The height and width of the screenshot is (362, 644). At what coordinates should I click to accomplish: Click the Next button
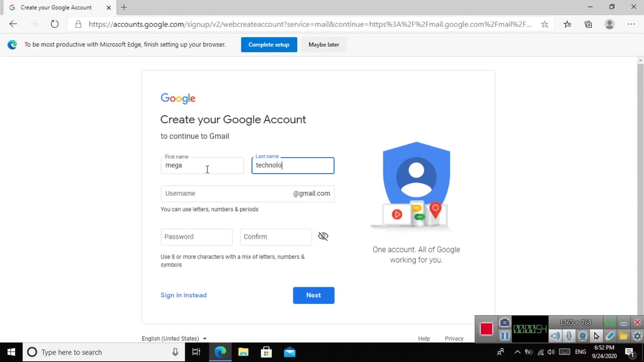[x=313, y=295]
